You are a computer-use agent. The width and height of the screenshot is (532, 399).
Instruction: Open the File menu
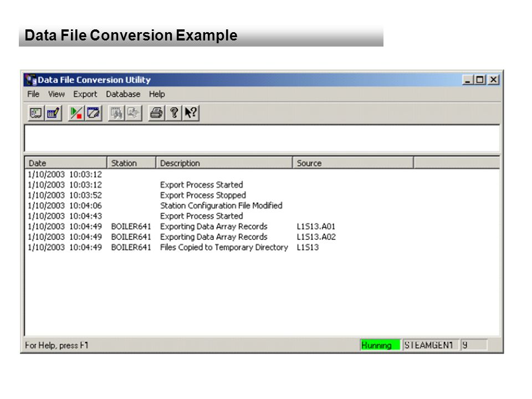[33, 94]
